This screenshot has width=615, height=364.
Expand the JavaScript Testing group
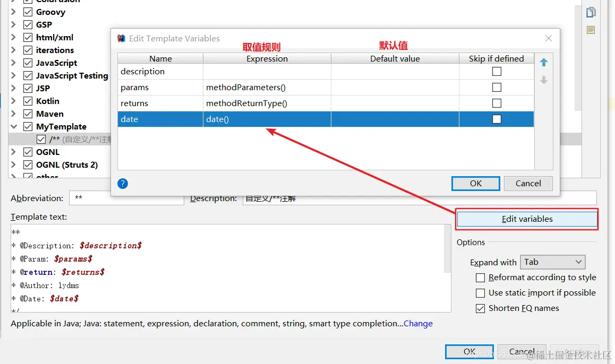(x=13, y=76)
